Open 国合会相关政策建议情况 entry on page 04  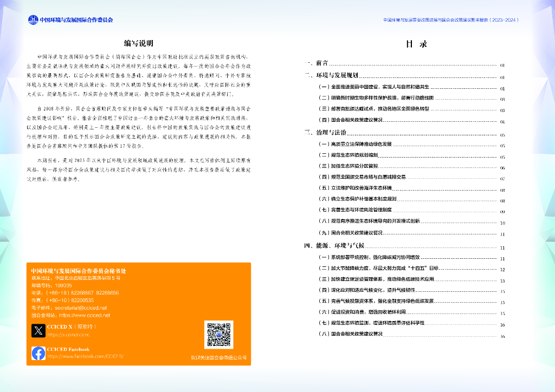coord(411,120)
